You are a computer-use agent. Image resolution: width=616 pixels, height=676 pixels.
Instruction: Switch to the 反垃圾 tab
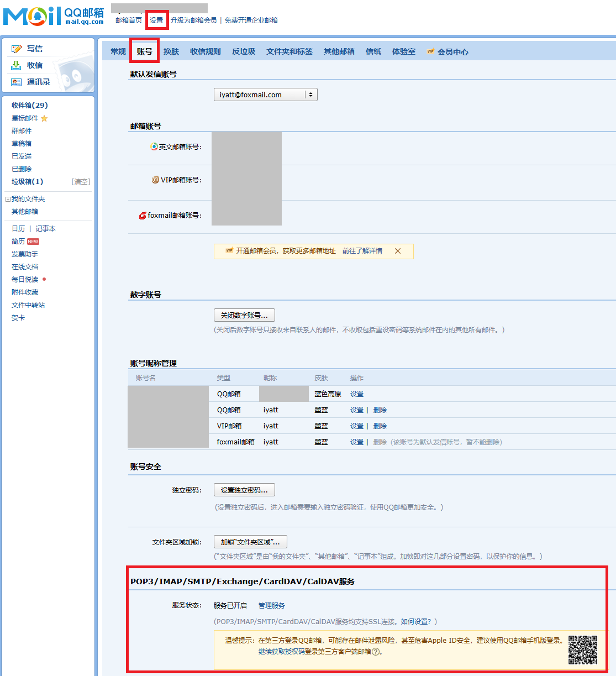coord(243,52)
